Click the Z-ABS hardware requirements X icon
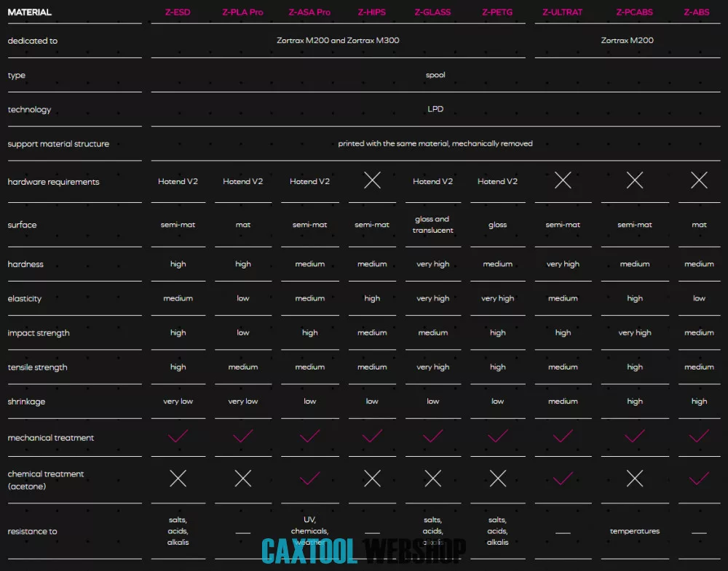 coord(699,181)
